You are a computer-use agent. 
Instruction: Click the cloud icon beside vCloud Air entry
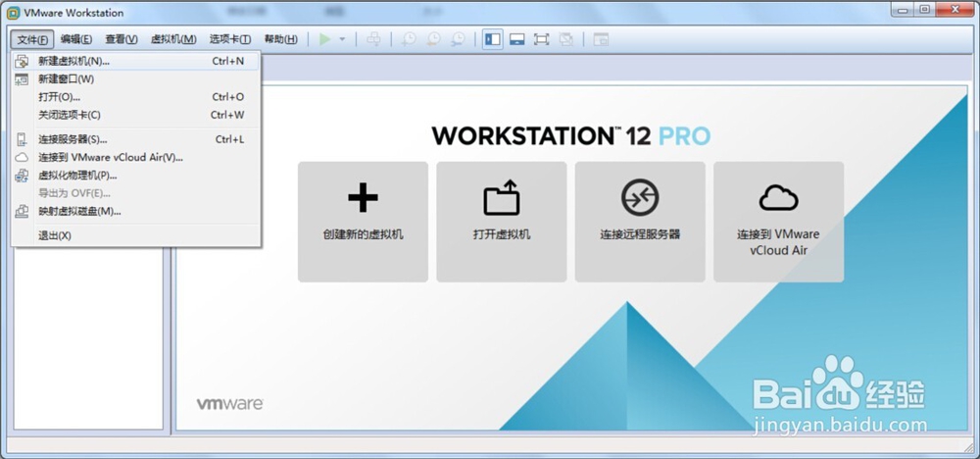tap(22, 158)
